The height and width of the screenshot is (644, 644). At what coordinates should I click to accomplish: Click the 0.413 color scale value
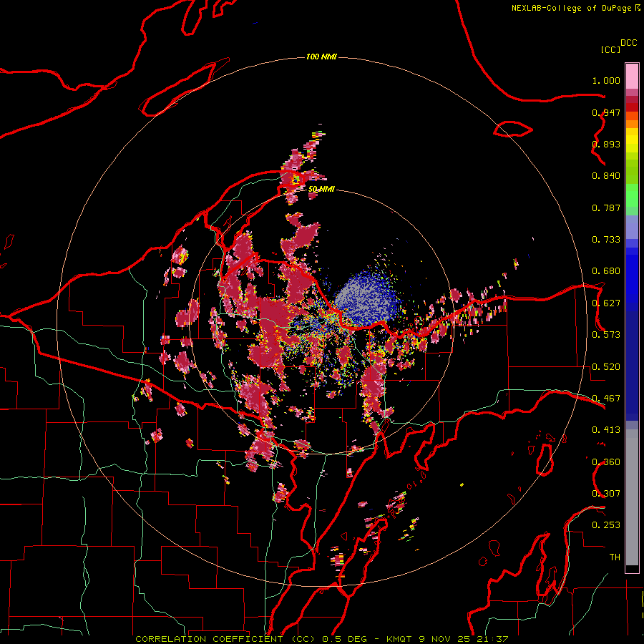coord(606,430)
